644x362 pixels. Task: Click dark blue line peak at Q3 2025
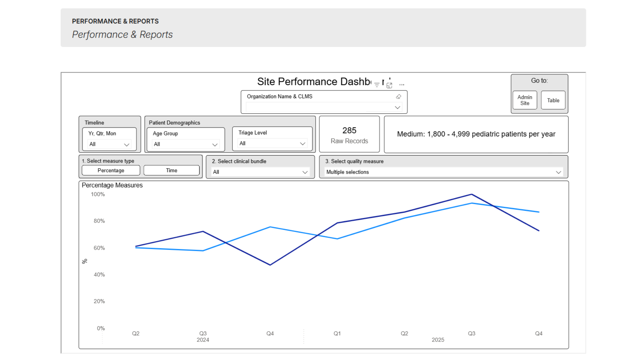[x=472, y=194]
